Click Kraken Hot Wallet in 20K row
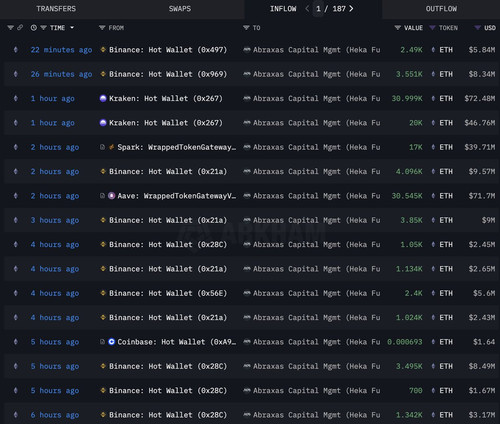Screen dimensions: 500x424 coord(166,123)
